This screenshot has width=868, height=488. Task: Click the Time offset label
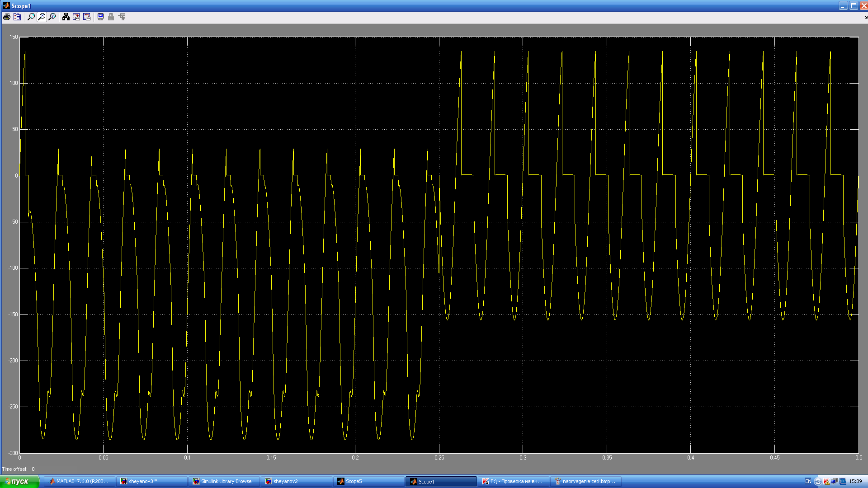(x=14, y=469)
